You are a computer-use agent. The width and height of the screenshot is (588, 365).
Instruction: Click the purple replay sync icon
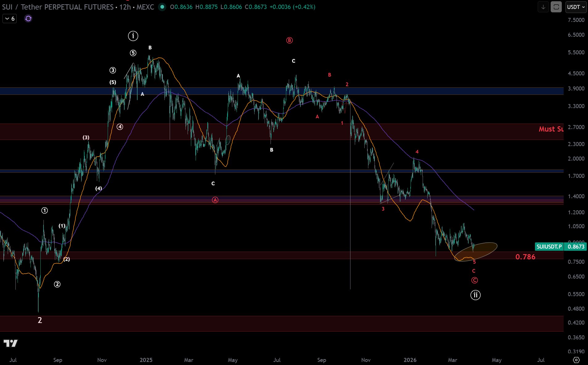pyautogui.click(x=28, y=19)
